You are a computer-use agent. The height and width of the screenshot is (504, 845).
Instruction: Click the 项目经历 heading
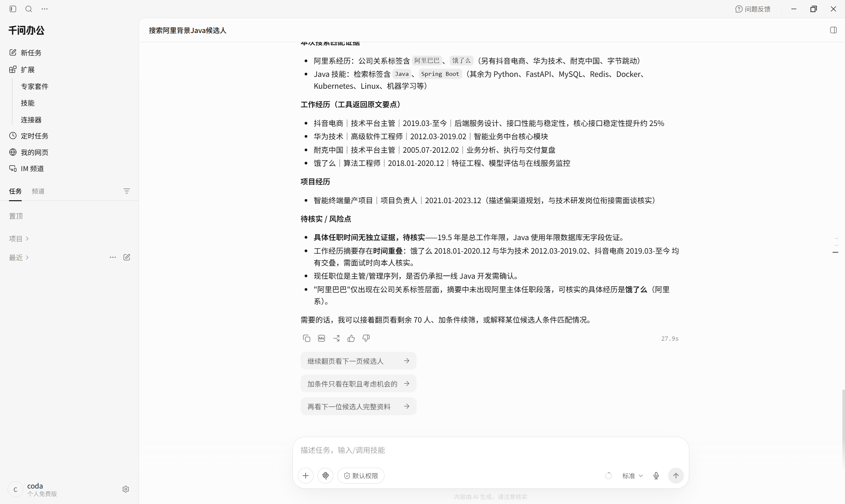(315, 182)
